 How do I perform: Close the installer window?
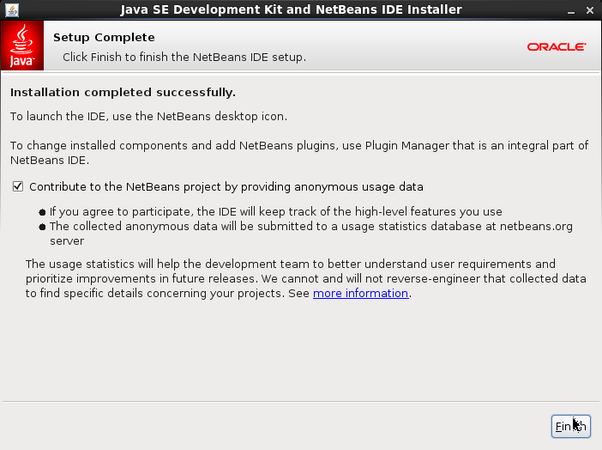click(x=590, y=10)
